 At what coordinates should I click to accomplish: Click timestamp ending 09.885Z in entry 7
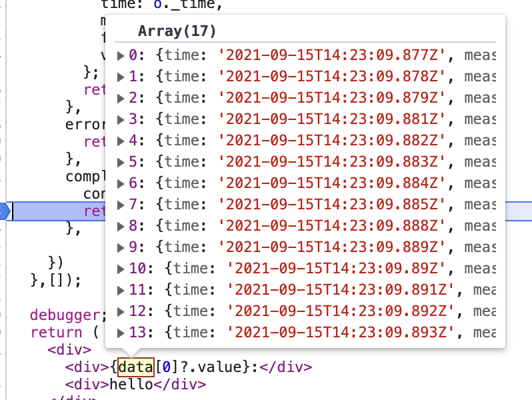(x=332, y=205)
